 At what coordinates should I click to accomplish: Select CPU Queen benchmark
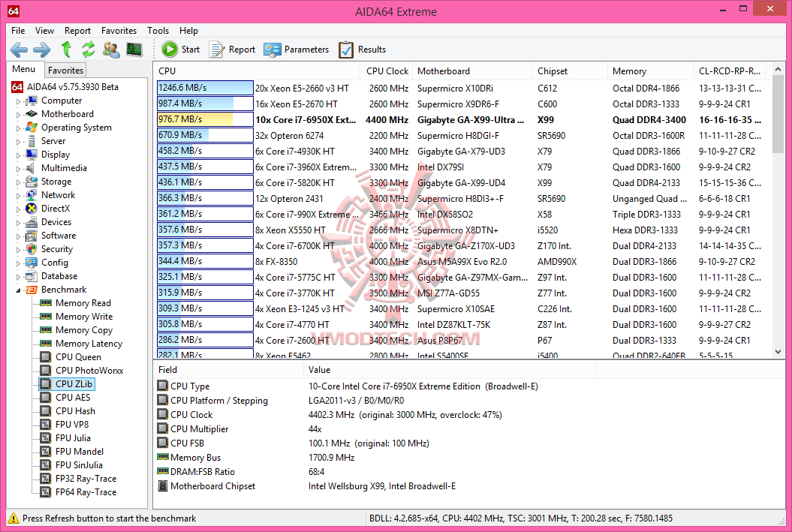78,357
